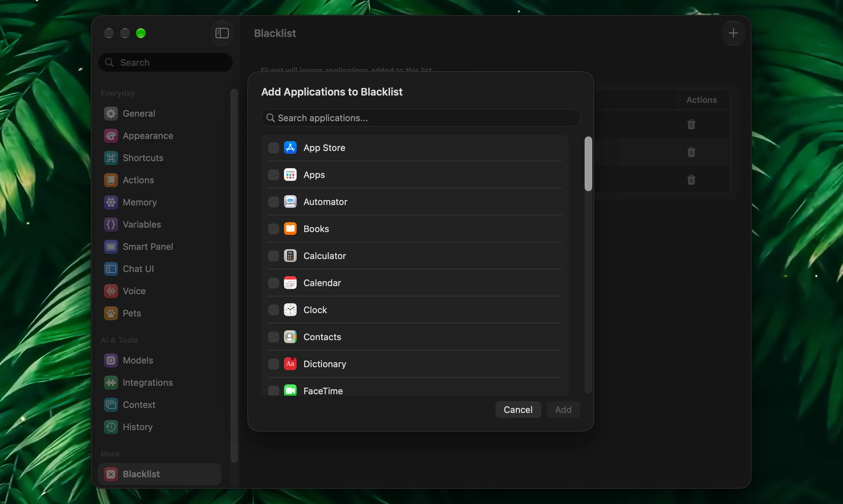Screen dimensions: 843x504
Task: Click the Integrations puzzle sidebar icon
Action: 111,383
